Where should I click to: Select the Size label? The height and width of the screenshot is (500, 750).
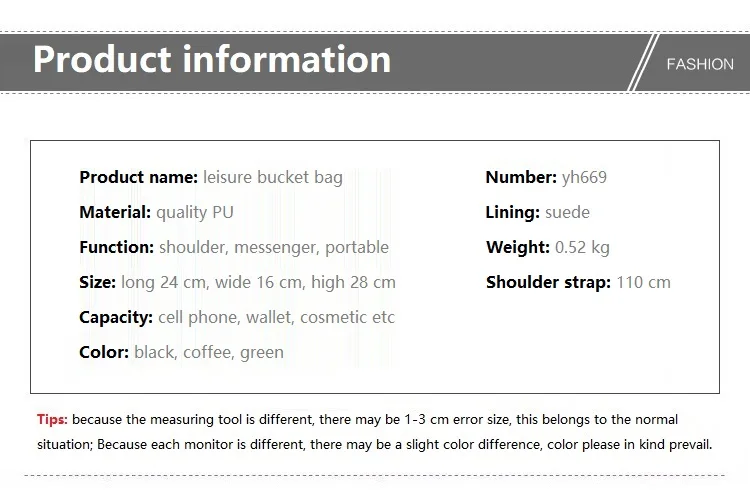[x=98, y=282]
